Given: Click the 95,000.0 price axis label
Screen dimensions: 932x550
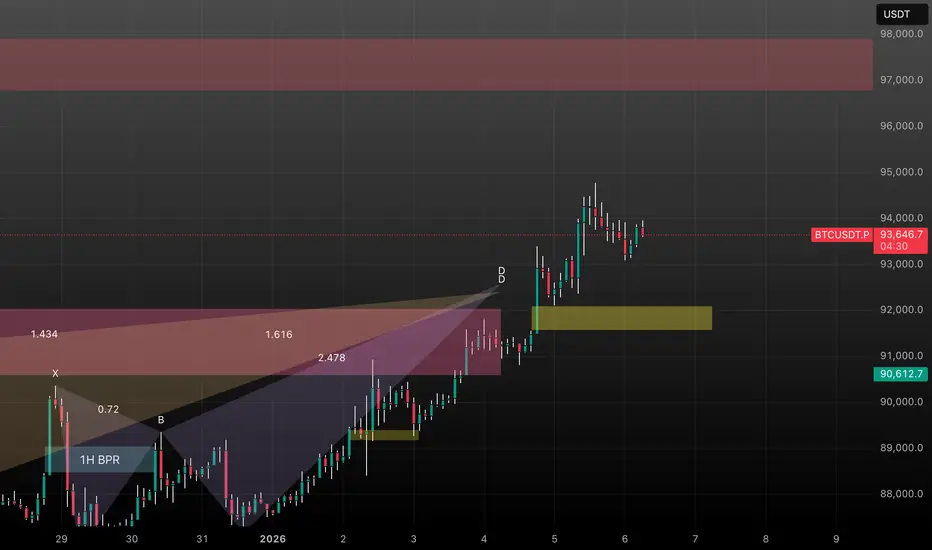Looking at the screenshot, I should 901,172.
